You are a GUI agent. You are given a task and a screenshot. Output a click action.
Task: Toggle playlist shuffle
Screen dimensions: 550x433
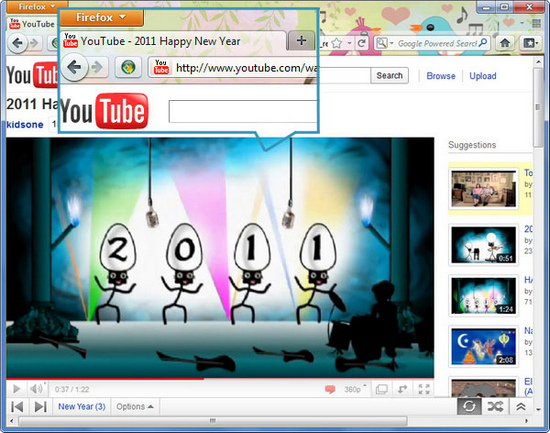[495, 407]
